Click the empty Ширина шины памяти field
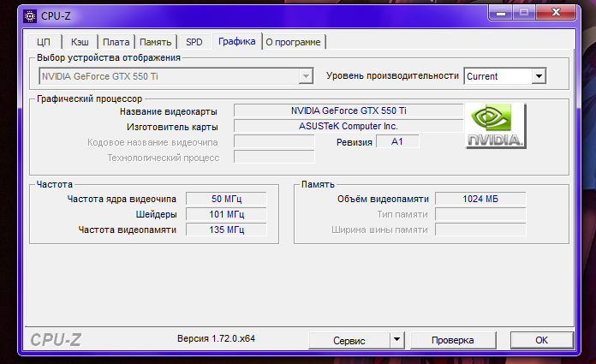 [x=480, y=230]
